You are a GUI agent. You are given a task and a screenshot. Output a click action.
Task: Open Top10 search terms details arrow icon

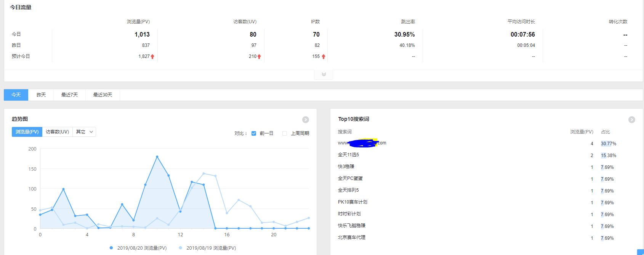[631, 120]
